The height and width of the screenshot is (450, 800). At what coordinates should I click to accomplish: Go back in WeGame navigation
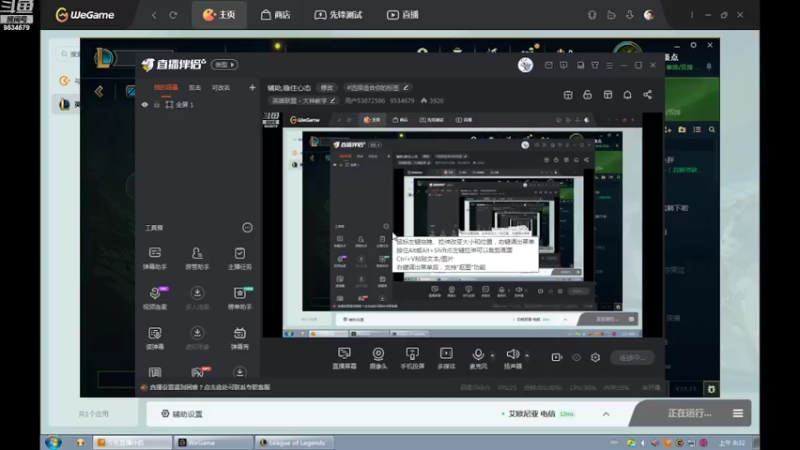154,15
